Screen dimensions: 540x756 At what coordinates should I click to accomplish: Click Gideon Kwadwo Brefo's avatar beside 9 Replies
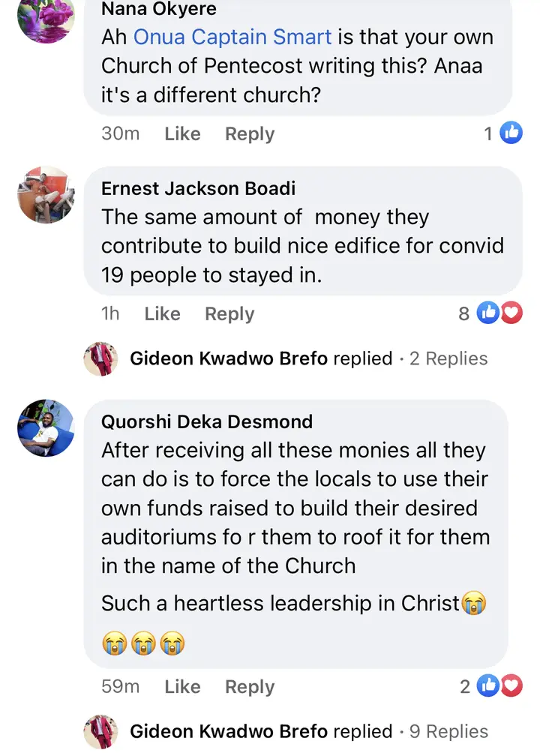pos(100,731)
